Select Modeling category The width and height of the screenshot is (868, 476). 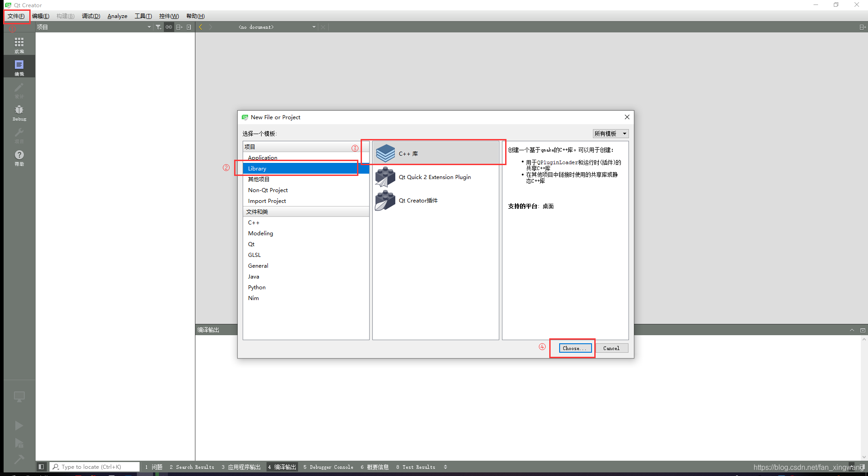pyautogui.click(x=306, y=233)
